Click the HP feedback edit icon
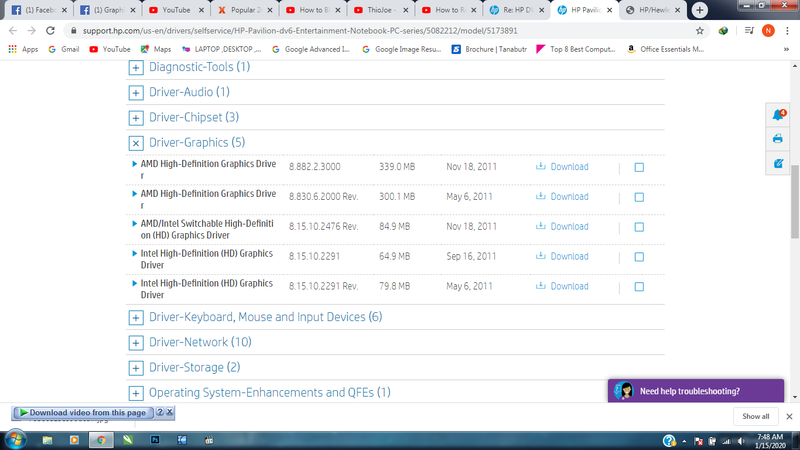The width and height of the screenshot is (800, 450). 778,163
